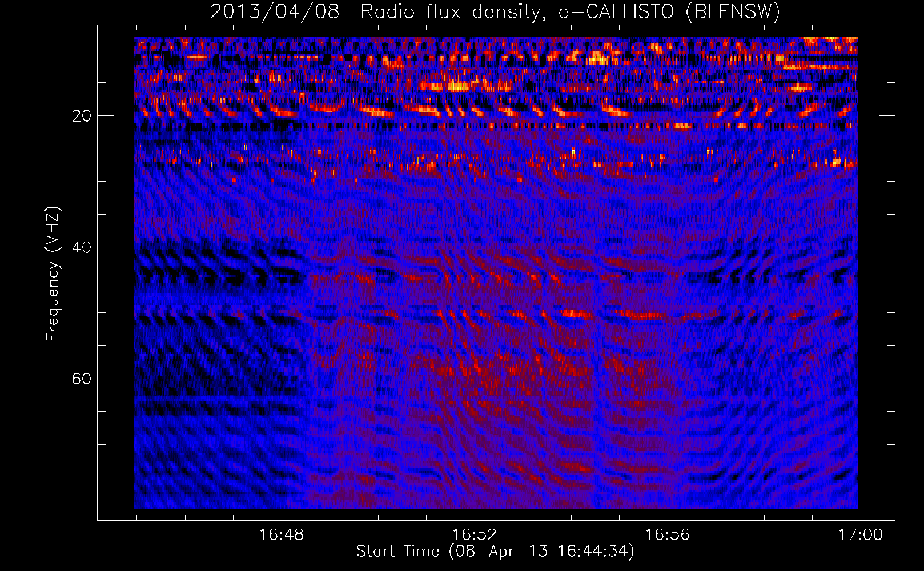
Task: Select the 'e-CALLISTO (BLENSW)' title text
Action: coord(669,12)
